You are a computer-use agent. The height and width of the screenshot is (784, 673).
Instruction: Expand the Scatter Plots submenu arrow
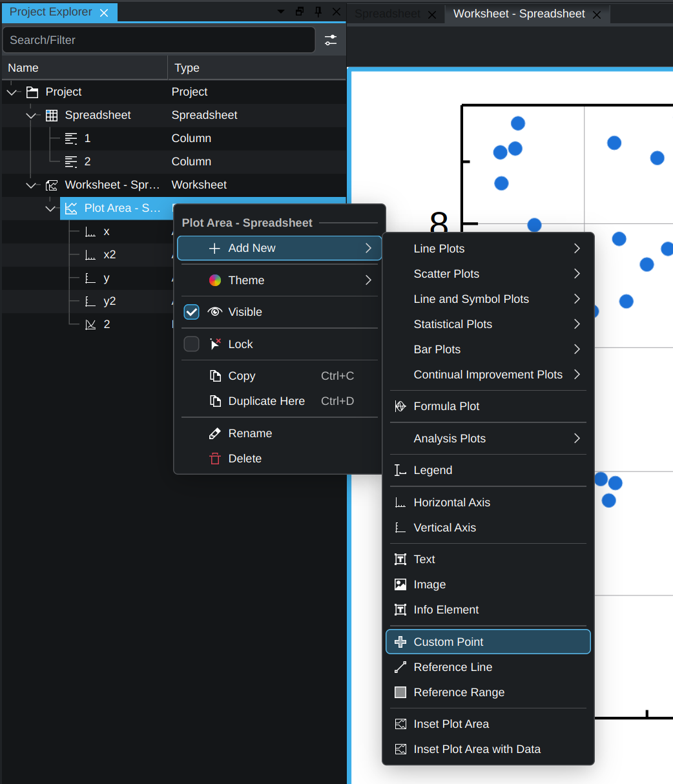[577, 274]
